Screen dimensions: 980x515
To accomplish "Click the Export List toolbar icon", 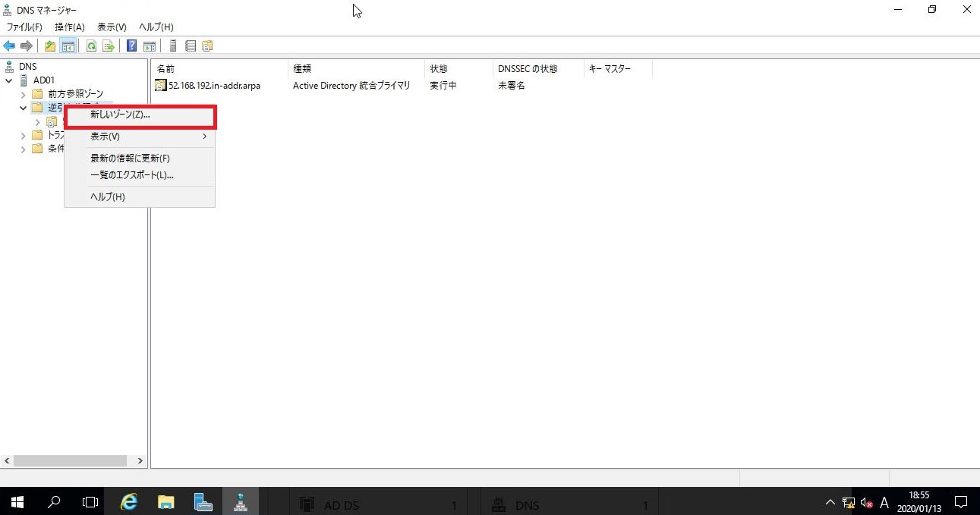I will pos(109,46).
